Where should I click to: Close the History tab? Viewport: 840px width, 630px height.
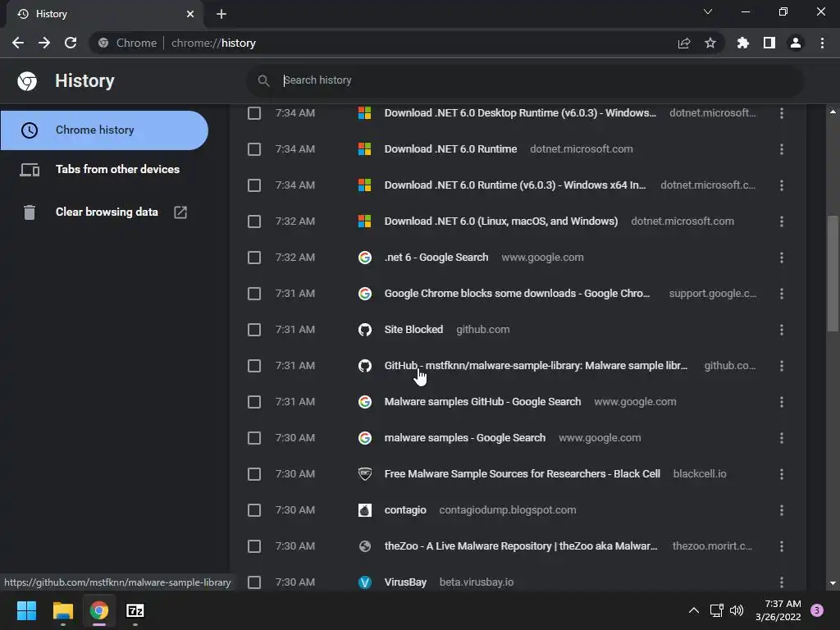(190, 14)
